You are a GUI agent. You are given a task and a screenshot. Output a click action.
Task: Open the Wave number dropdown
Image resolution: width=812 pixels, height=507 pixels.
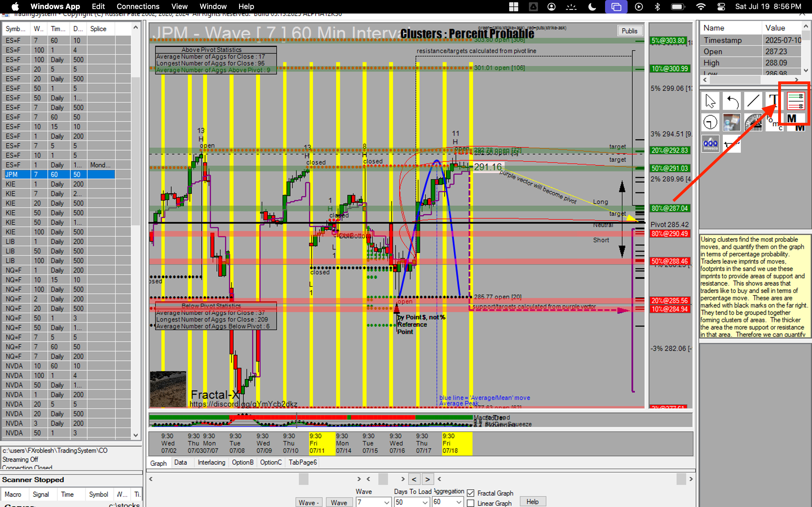pyautogui.click(x=387, y=502)
